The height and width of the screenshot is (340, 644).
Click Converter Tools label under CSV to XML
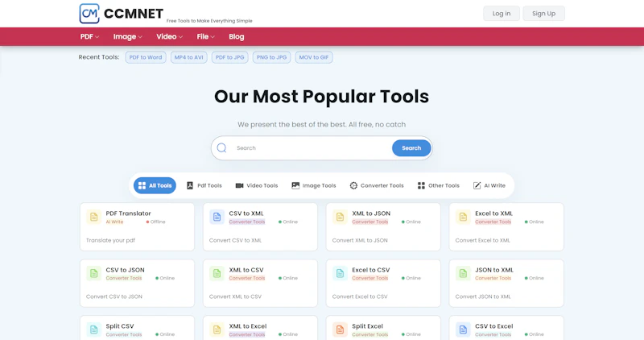[x=247, y=222]
